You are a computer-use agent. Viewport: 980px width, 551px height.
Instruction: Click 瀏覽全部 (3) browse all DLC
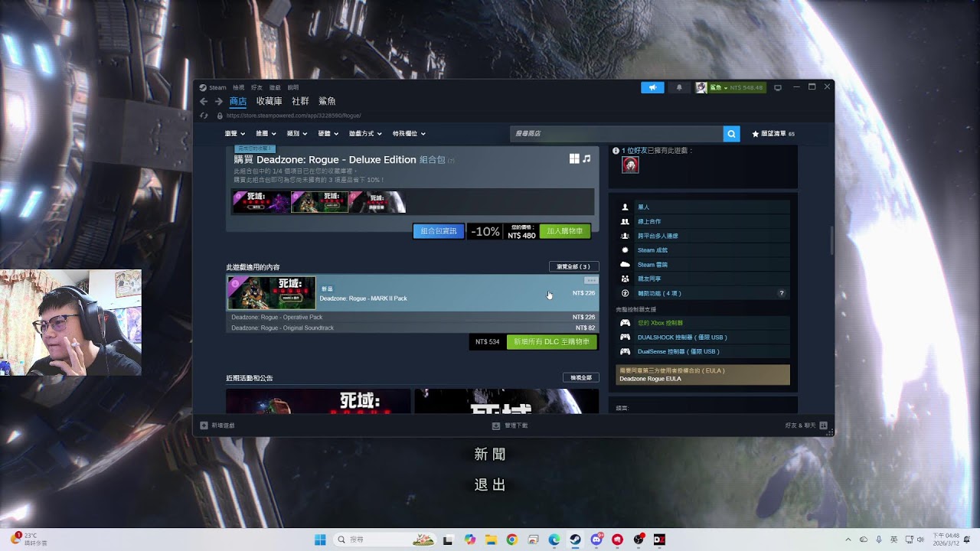click(x=573, y=267)
